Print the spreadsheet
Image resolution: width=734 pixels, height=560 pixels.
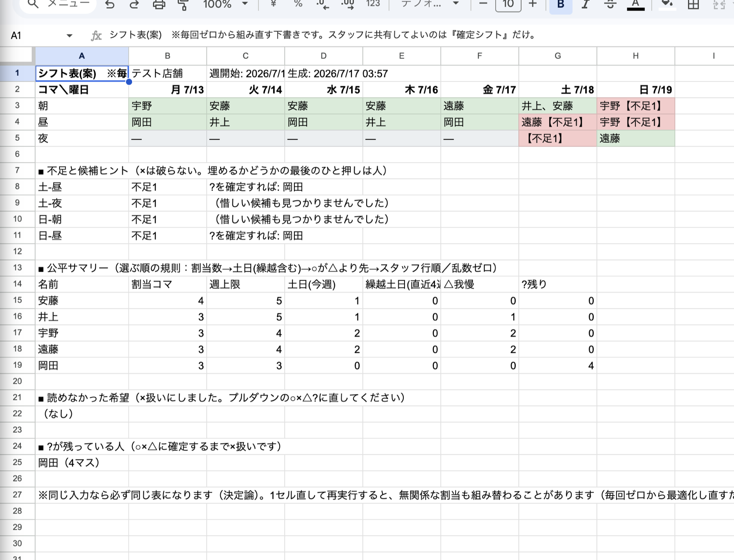159,4
